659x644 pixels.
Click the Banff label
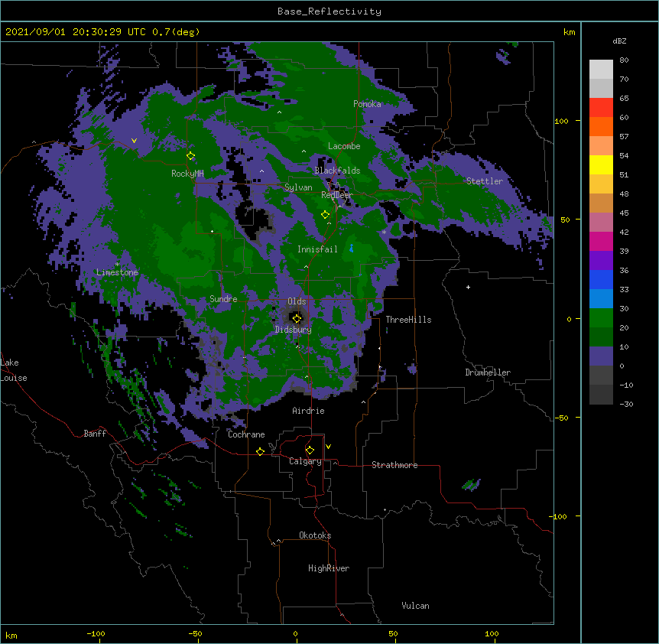coord(95,434)
